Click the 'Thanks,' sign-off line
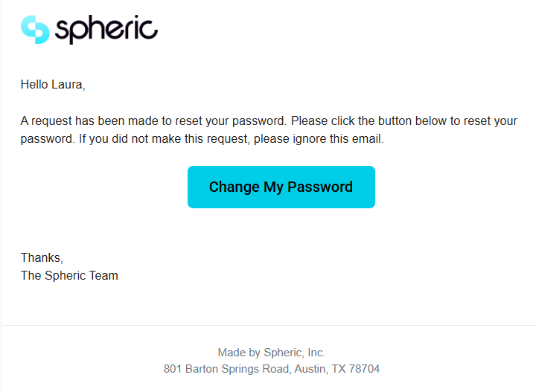 coord(42,257)
